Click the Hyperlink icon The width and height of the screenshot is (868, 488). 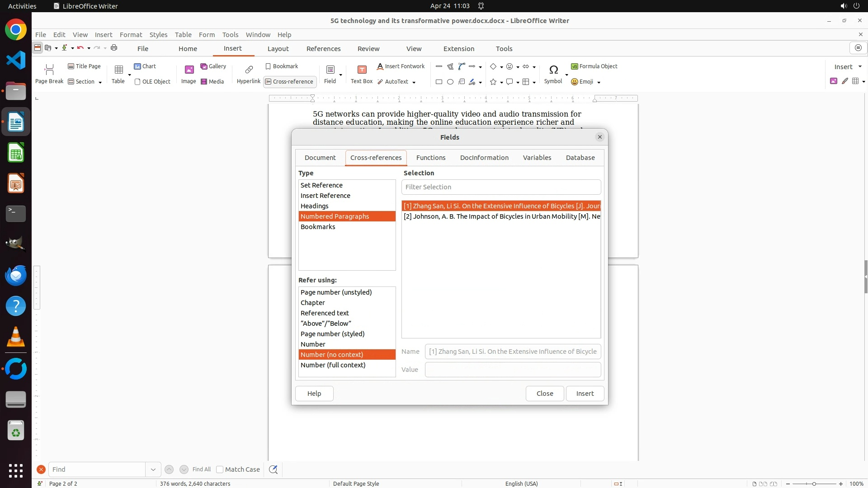point(249,70)
